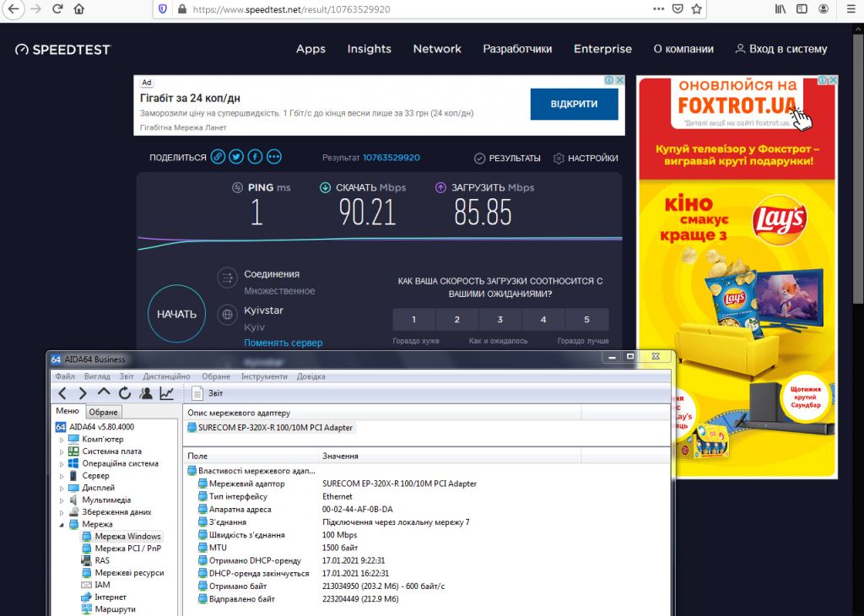
Task: Rate download speed as 1
Action: (x=413, y=320)
